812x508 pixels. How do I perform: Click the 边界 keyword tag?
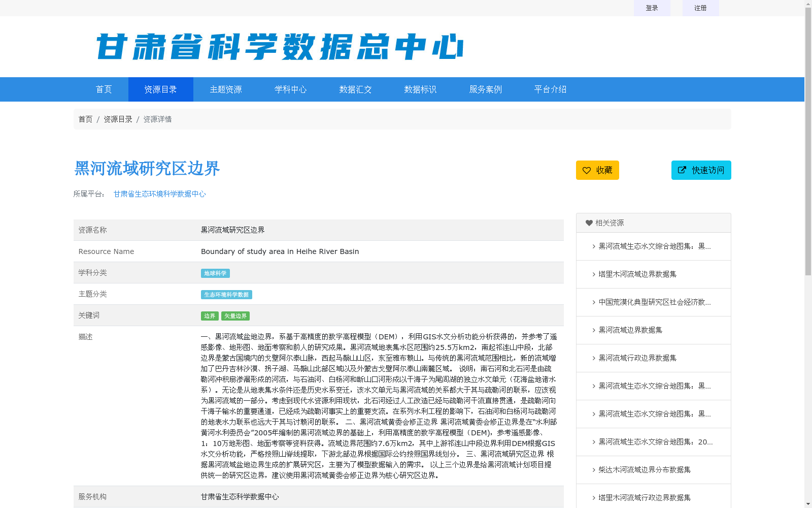click(x=210, y=316)
